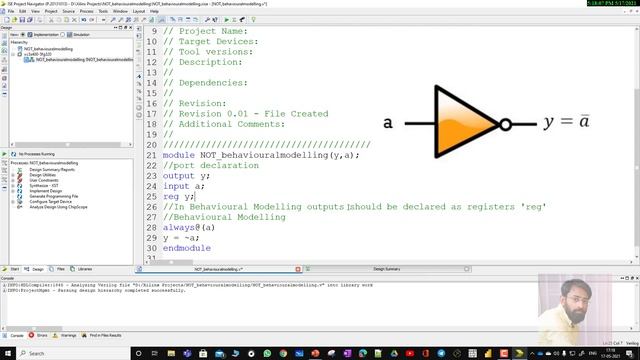
Task: Click the wrench properties toolbar icon
Action: click(207, 20)
